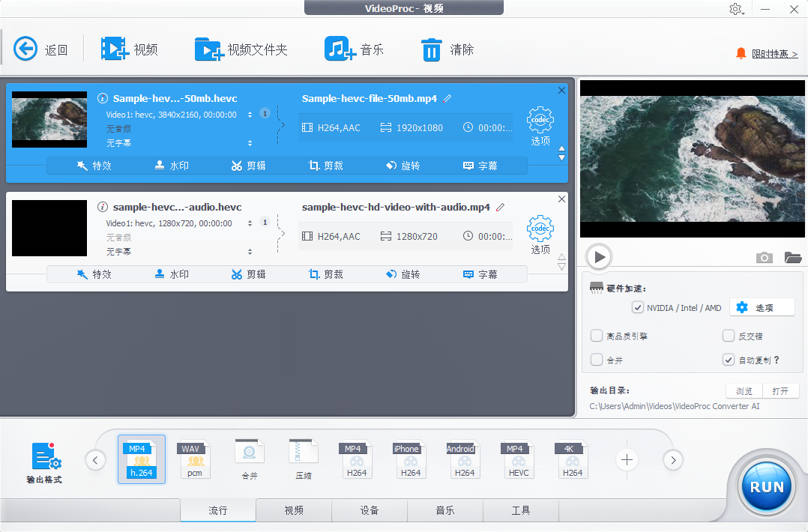
Task: Open the 压缩 (Compress) output option
Action: click(303, 459)
